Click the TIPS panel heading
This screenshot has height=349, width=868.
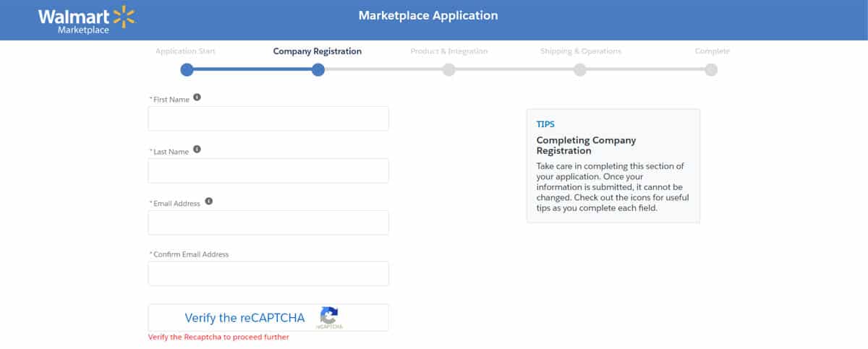point(546,124)
